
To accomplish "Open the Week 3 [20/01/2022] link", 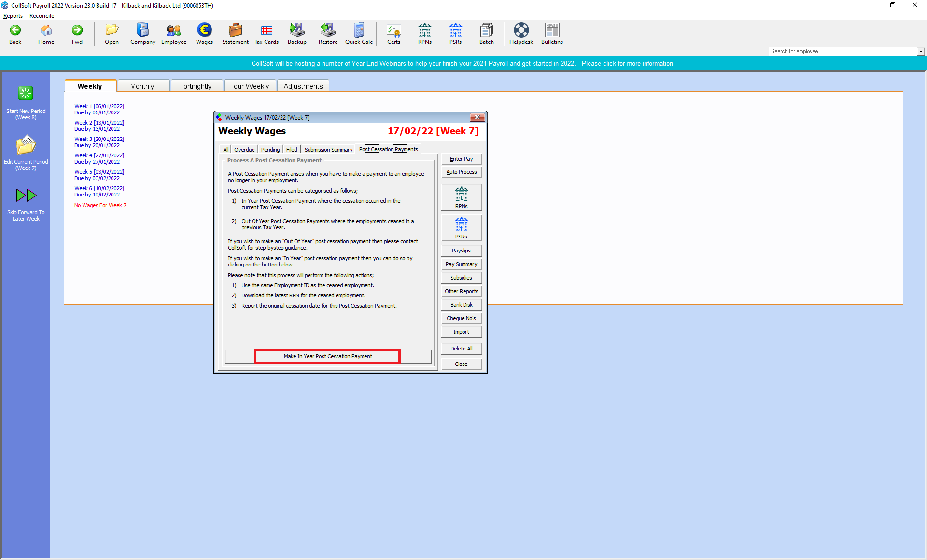I will (x=99, y=139).
